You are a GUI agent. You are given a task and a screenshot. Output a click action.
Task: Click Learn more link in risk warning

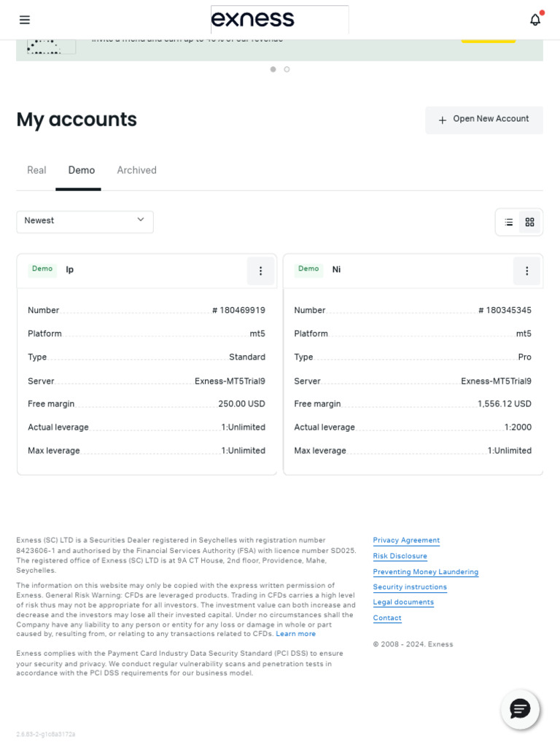coord(295,634)
